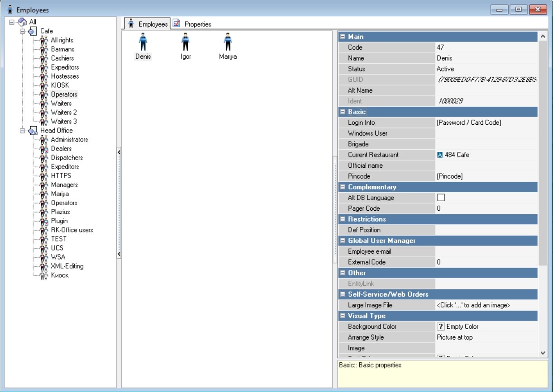The image size is (553, 392).
Task: Toggle the Alt DB Language checkbox
Action: [x=441, y=198]
